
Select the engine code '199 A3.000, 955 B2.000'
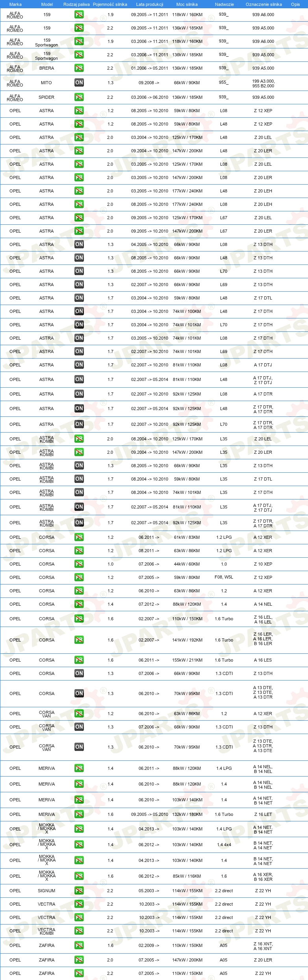point(263,83)
